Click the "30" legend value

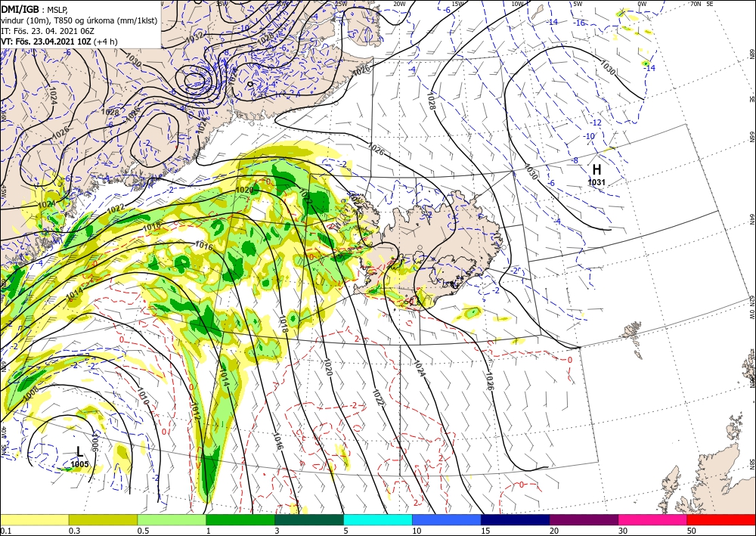623,531
